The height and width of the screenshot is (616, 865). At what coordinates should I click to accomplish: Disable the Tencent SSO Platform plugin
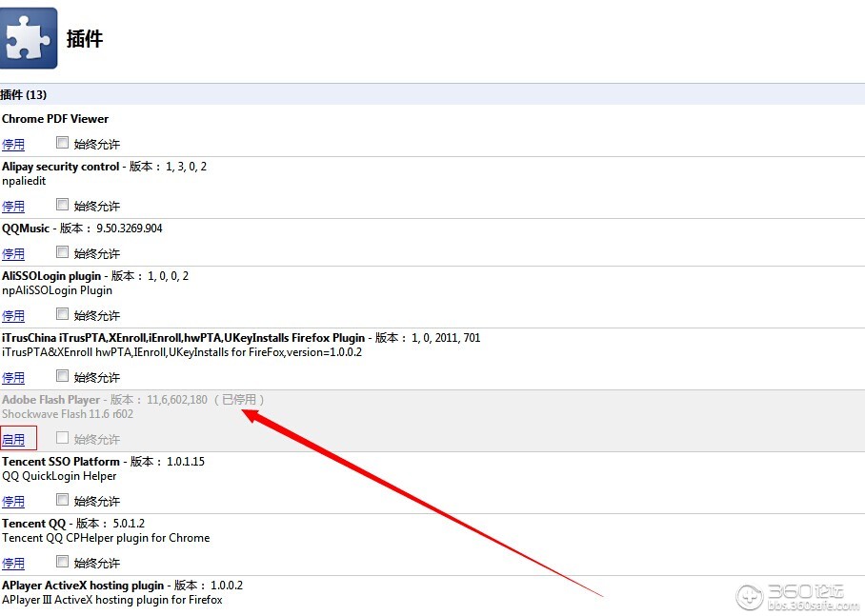point(13,502)
